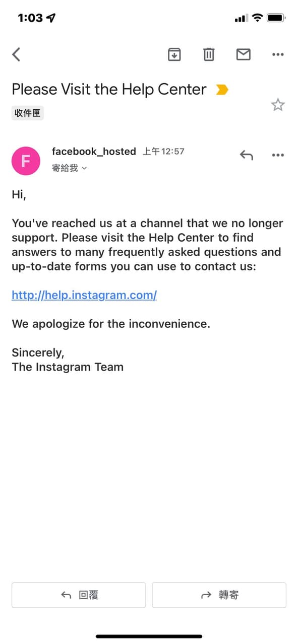Tap the yellow importance marker beside subject

(222, 90)
